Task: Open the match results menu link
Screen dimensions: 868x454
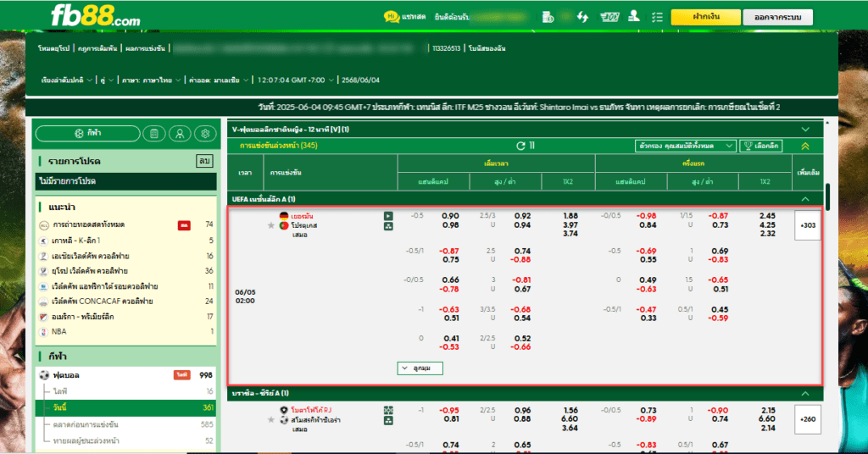Action: point(145,48)
